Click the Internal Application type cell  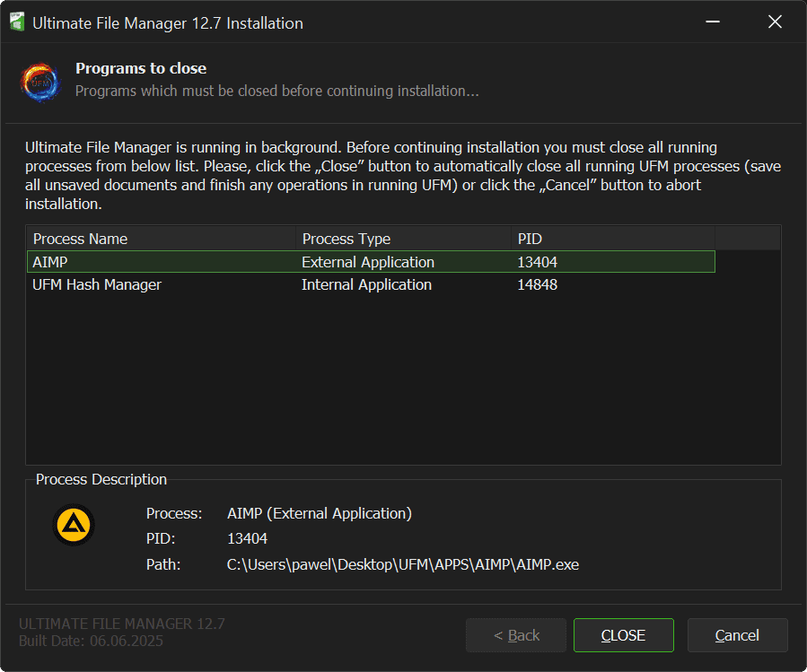(366, 284)
